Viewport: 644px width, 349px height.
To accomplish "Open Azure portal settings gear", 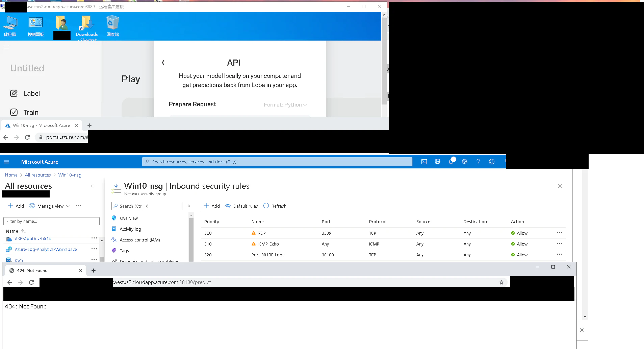I will (465, 162).
